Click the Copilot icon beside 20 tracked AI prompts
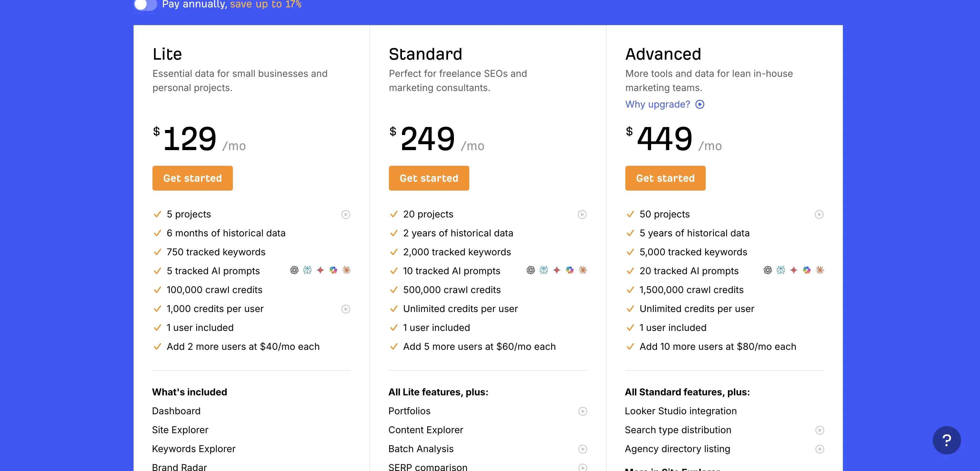 [x=807, y=270]
